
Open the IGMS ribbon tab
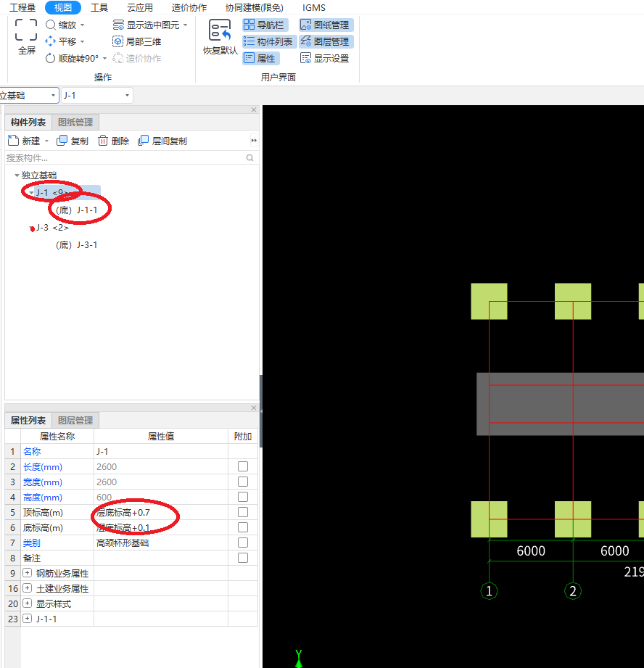[314, 8]
